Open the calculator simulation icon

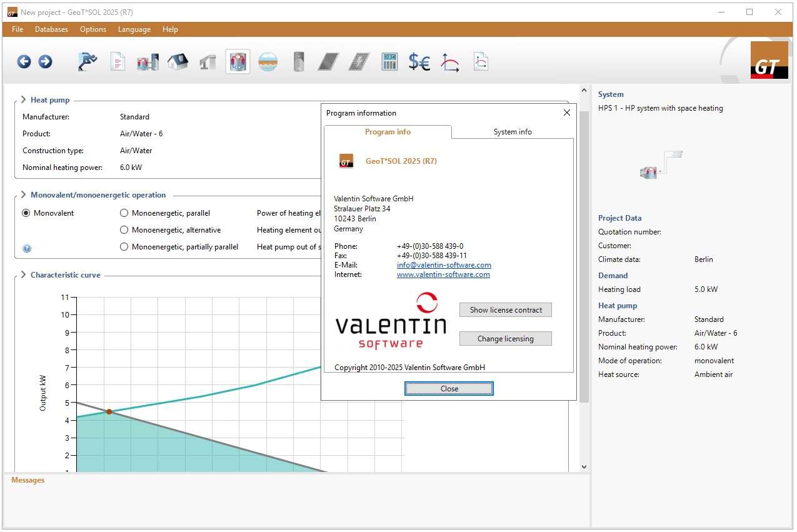(x=389, y=61)
